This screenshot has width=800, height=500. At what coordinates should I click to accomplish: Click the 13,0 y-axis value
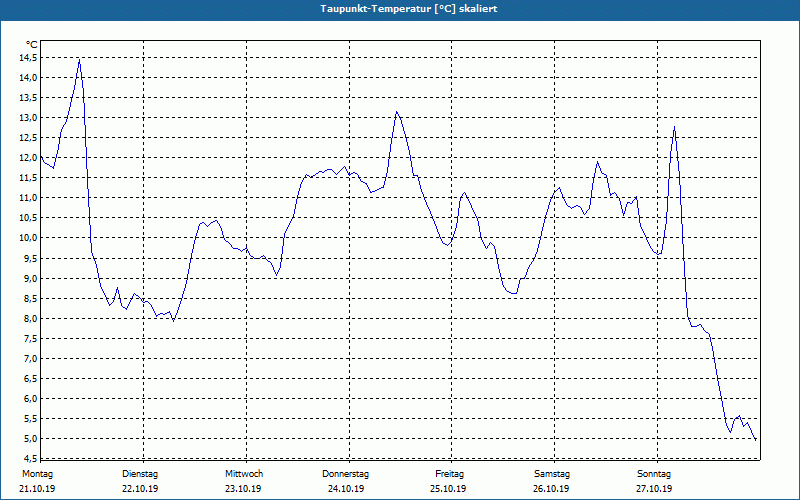coord(29,118)
